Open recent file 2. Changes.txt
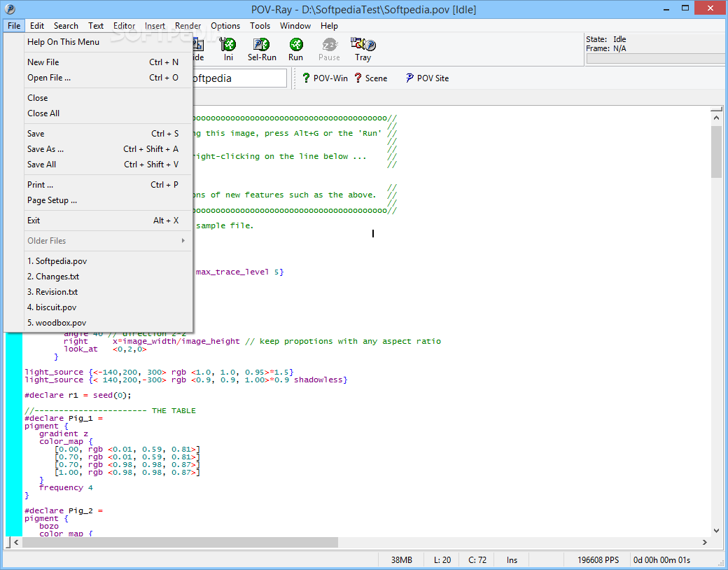This screenshot has width=728, height=570. [108, 277]
